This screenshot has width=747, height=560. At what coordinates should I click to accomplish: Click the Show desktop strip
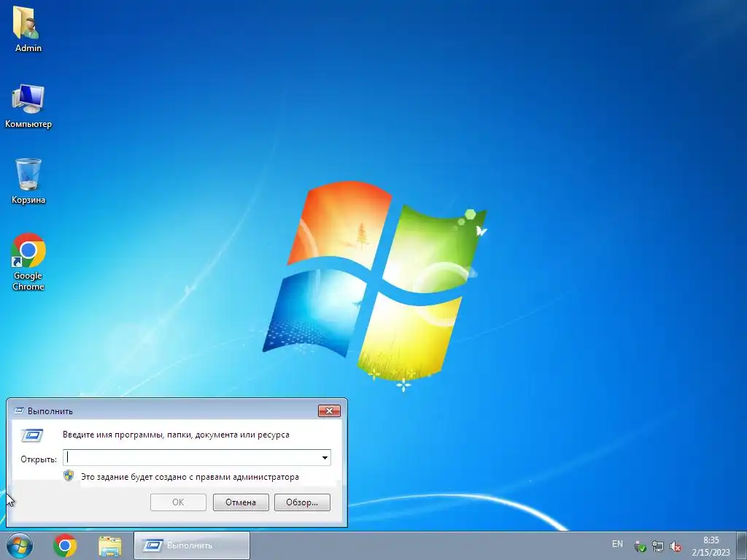coord(742,545)
